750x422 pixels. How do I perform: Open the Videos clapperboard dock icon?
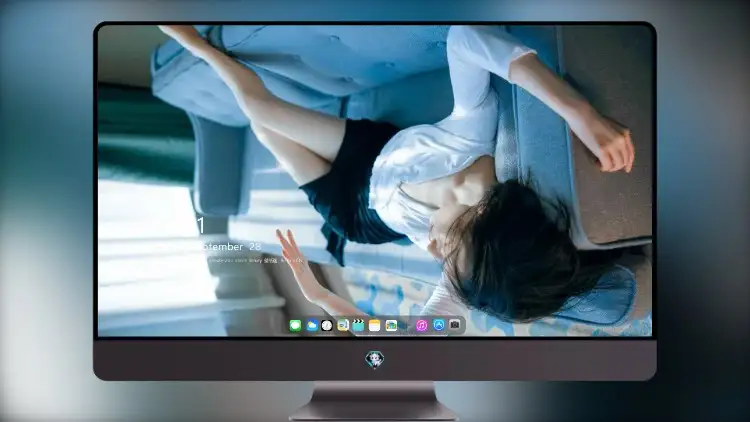click(x=358, y=326)
